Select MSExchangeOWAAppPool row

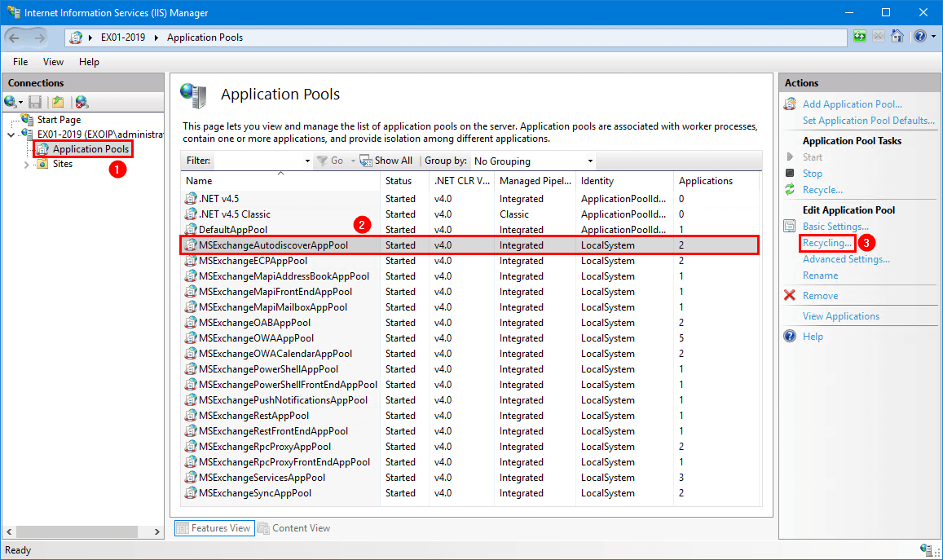(x=469, y=338)
